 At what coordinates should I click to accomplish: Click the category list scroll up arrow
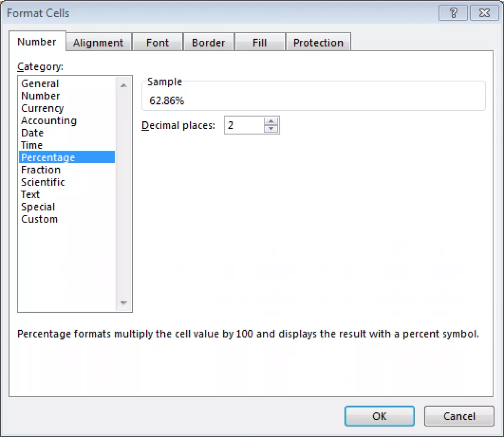123,85
